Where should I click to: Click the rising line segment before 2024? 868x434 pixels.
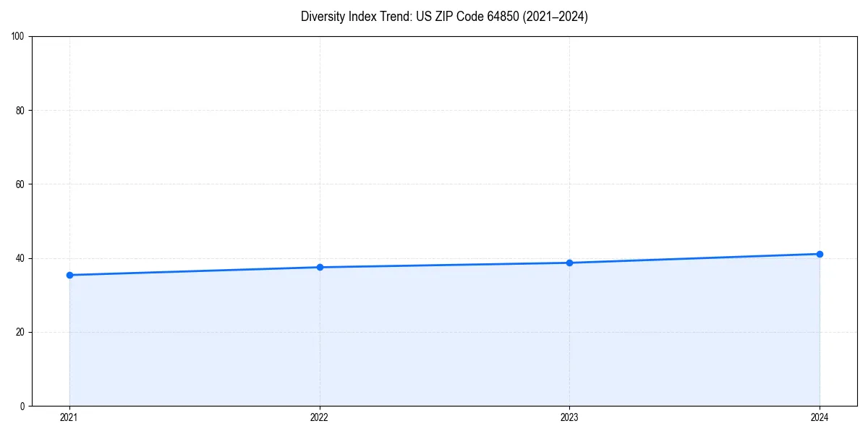pyautogui.click(x=694, y=258)
